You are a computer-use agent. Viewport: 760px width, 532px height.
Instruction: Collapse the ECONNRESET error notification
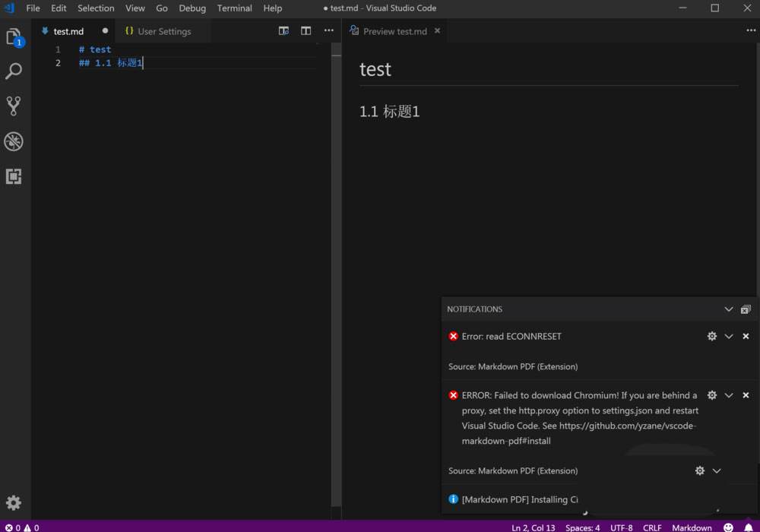pyautogui.click(x=729, y=336)
